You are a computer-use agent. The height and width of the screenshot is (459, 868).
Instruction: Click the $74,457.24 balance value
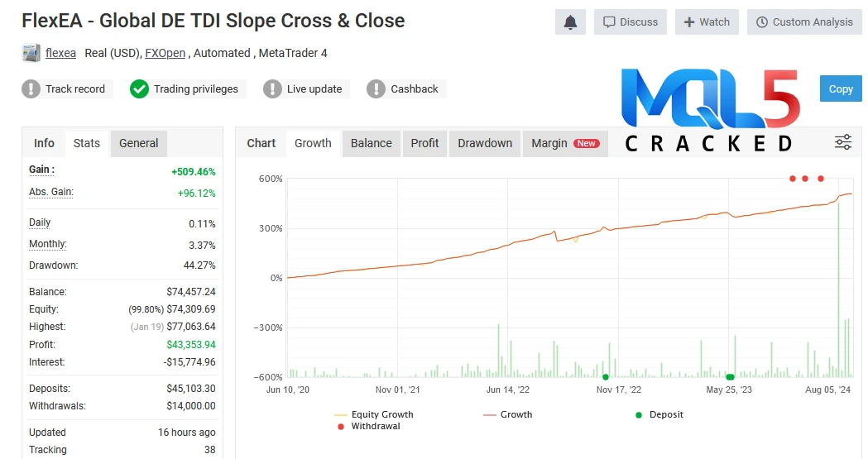[x=191, y=292]
